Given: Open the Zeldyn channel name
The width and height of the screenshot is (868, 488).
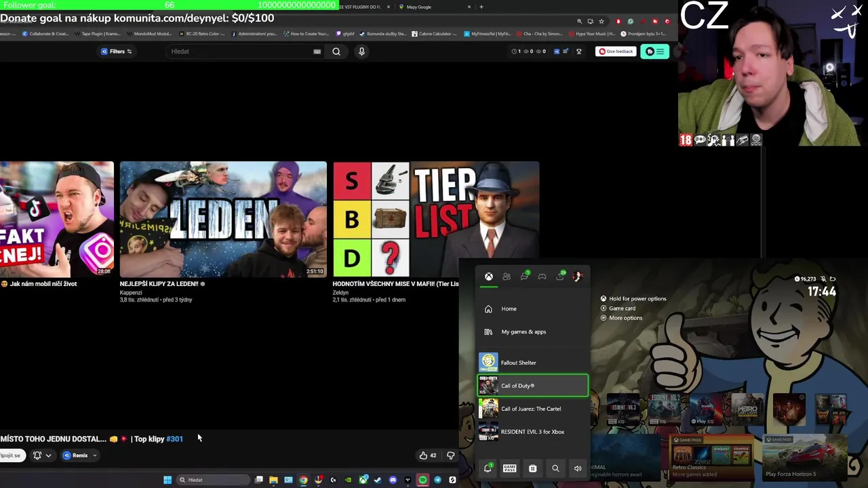Looking at the screenshot, I should pos(340,293).
